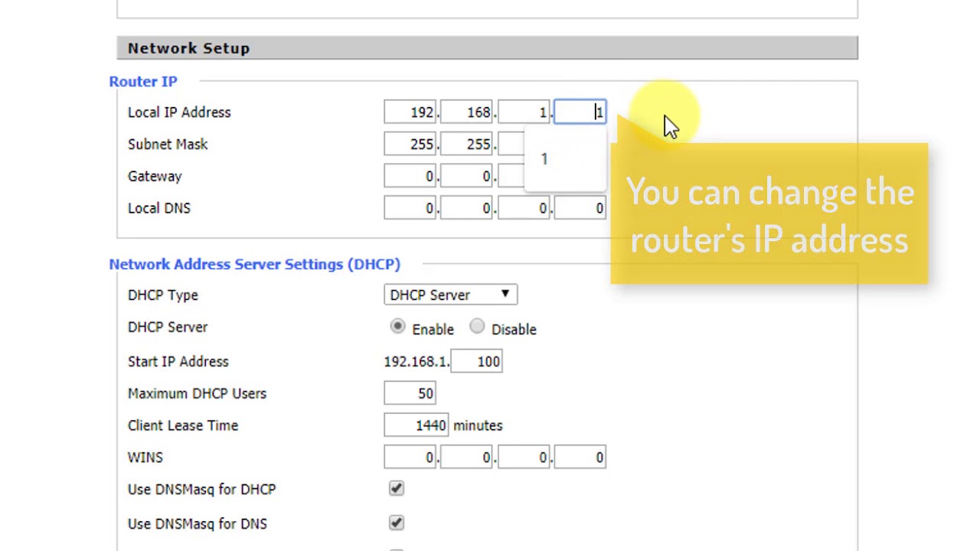Click the Local DNS label
Screen dimensions: 980x551
point(159,208)
